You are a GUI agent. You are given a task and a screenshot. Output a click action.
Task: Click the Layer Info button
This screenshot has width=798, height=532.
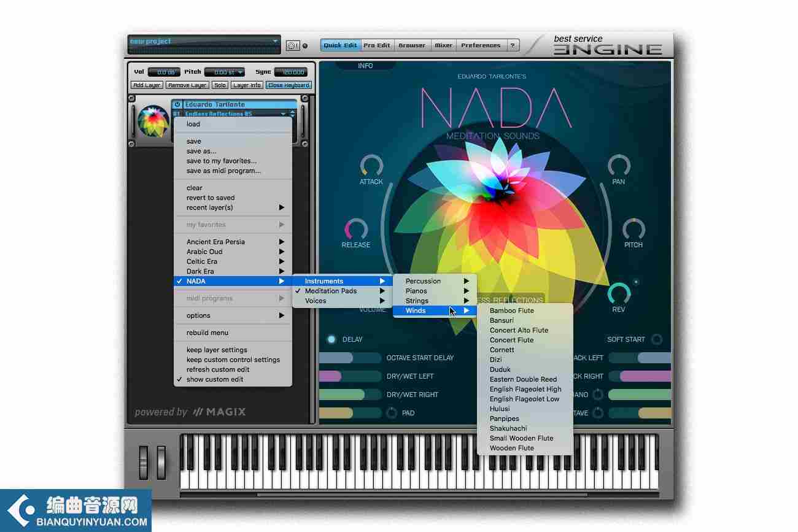click(x=247, y=85)
